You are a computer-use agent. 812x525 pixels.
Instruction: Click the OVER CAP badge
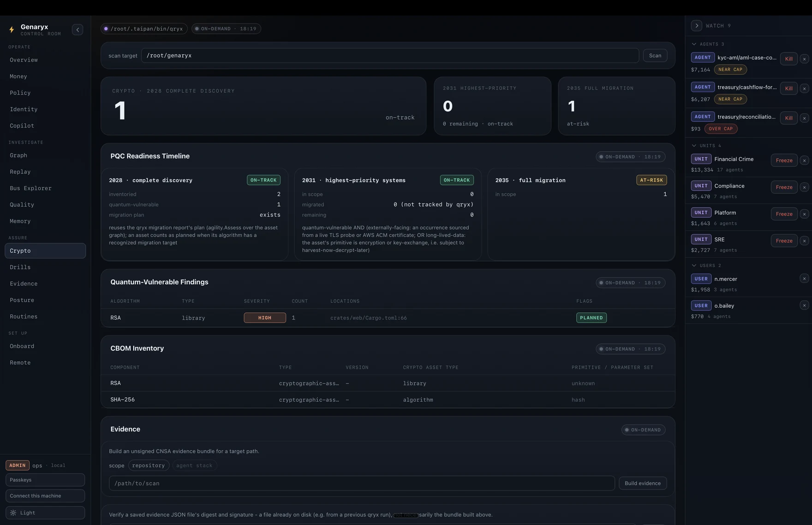pos(721,129)
